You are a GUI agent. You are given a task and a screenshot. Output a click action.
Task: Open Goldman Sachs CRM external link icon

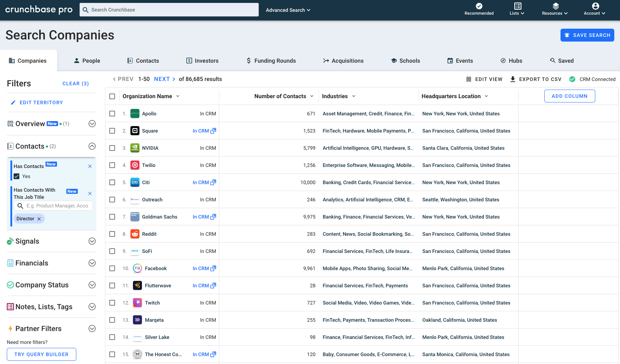coord(213,217)
